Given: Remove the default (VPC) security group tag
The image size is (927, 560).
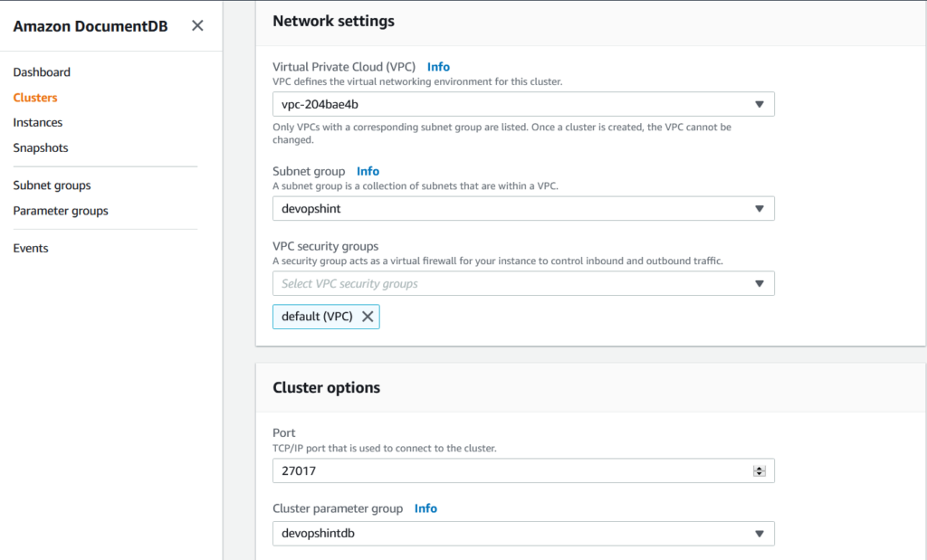Looking at the screenshot, I should coord(368,317).
